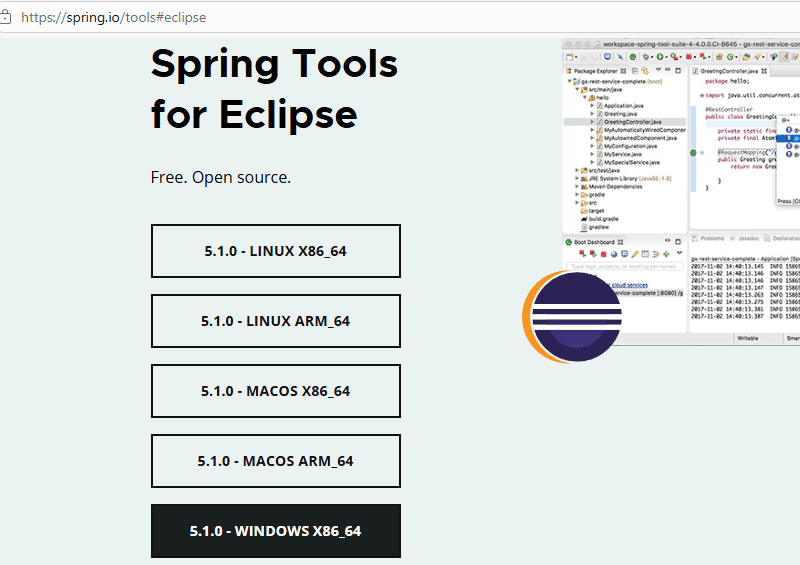Download 5.1.0 Linux ARM_64 build
Viewport: 800px width, 565px height.
(x=275, y=321)
